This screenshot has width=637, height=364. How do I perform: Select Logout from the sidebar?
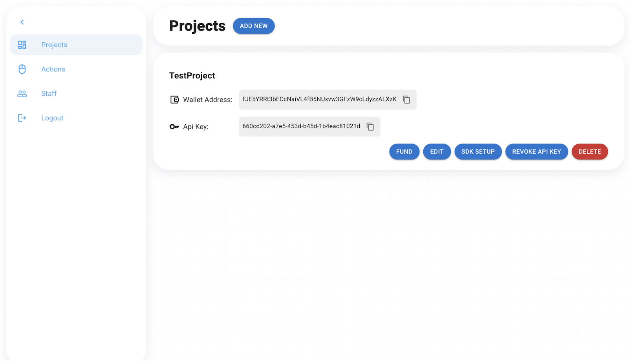52,118
